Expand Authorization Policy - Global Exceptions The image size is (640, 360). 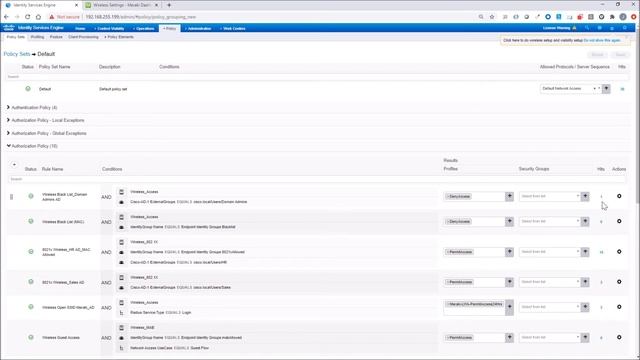coord(8,133)
